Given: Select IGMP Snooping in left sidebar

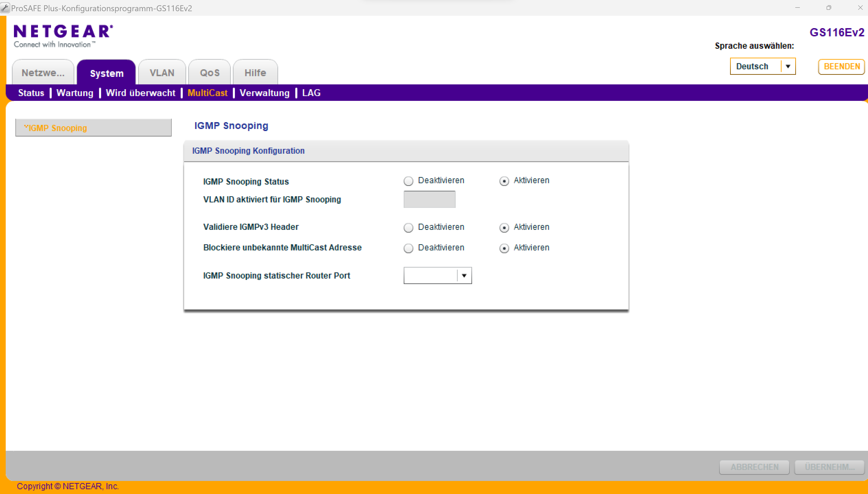Looking at the screenshot, I should 58,128.
